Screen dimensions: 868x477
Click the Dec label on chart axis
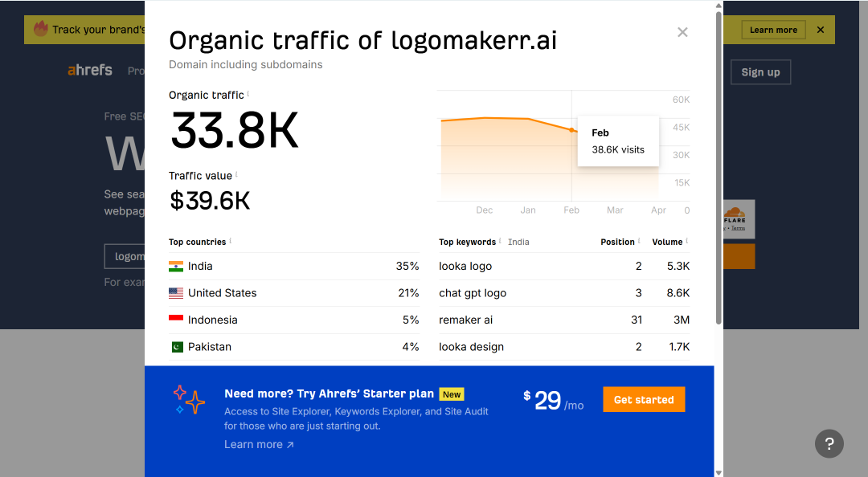(485, 210)
